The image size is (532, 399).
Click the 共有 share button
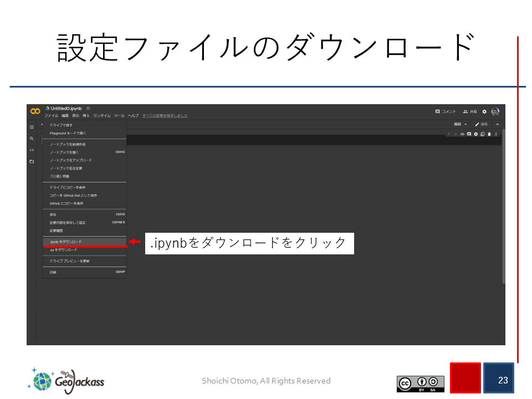point(470,111)
